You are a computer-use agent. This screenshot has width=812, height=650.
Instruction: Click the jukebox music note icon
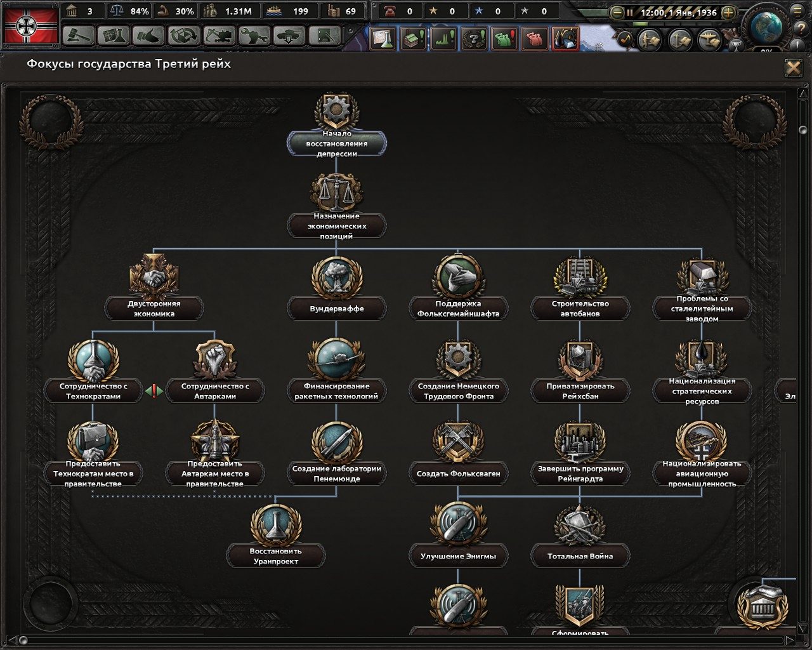pos(625,39)
